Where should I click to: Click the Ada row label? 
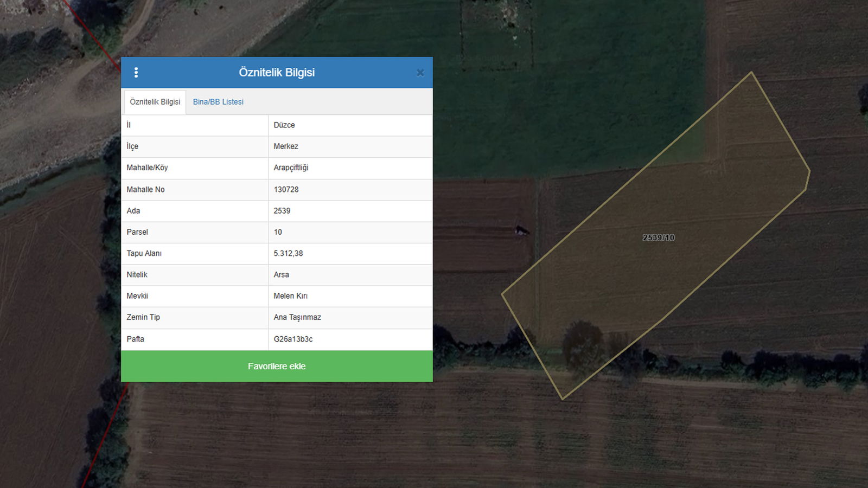tap(133, 211)
